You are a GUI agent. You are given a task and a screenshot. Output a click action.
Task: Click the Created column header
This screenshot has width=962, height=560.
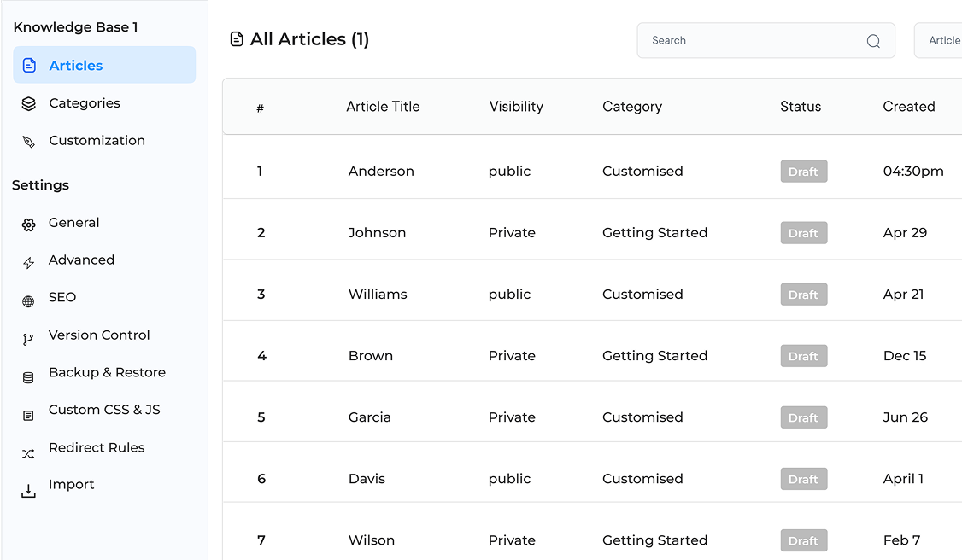pos(909,107)
